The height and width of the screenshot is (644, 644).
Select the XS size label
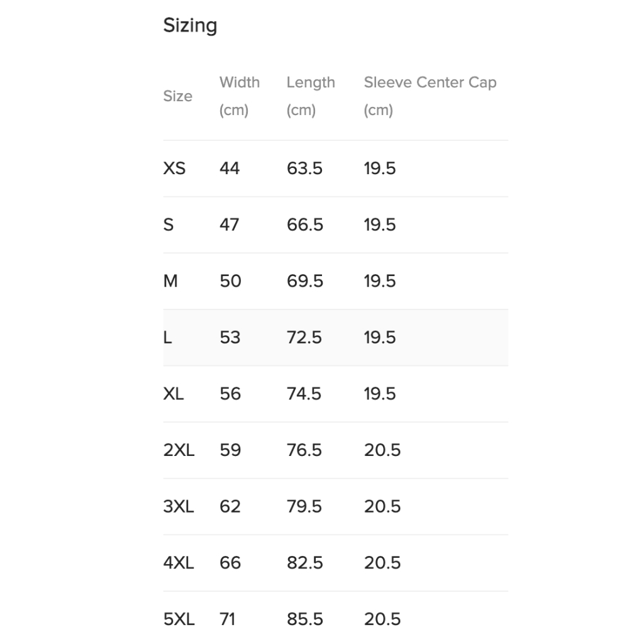(x=174, y=169)
